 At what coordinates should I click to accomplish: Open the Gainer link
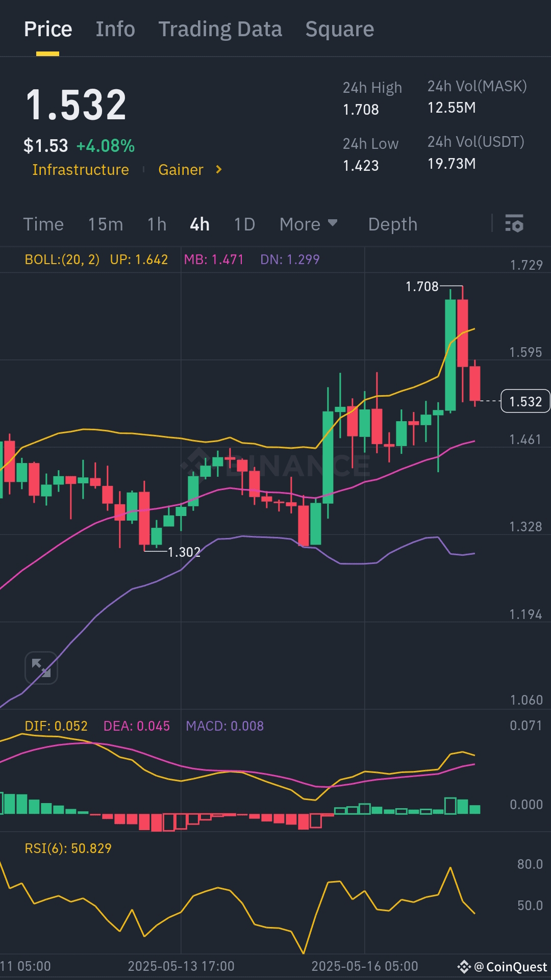coord(181,170)
